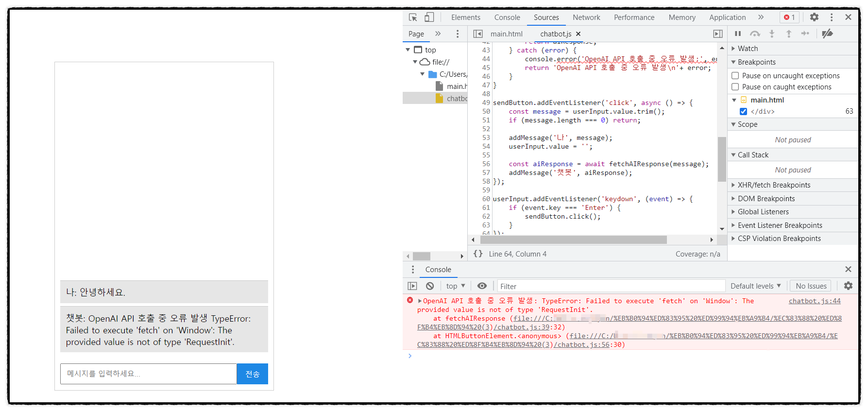Click the code editor vertical scrollbar thumb
The image size is (868, 412).
point(722,159)
